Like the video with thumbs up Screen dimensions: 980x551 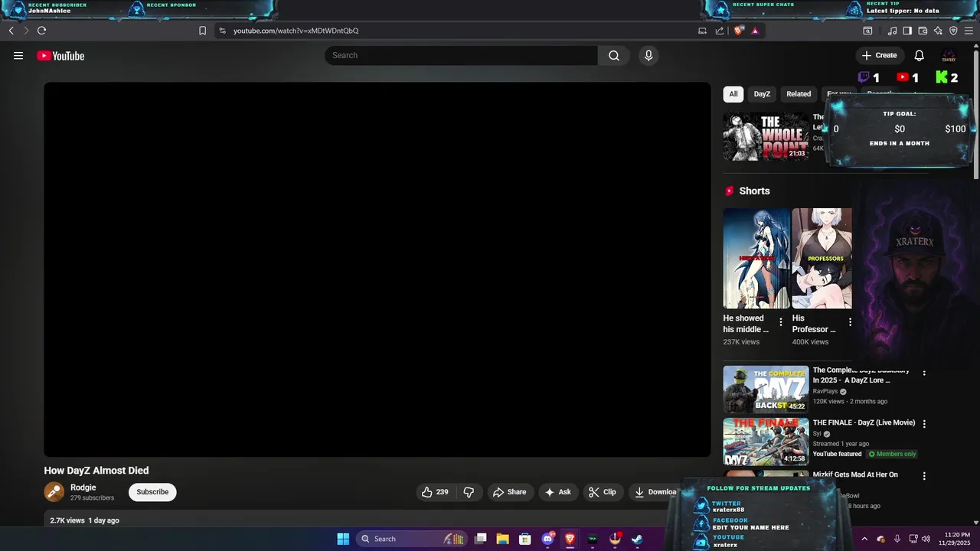pos(435,492)
